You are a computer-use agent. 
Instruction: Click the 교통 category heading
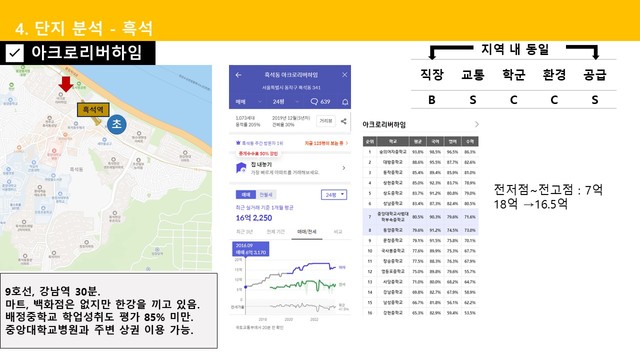click(x=473, y=75)
